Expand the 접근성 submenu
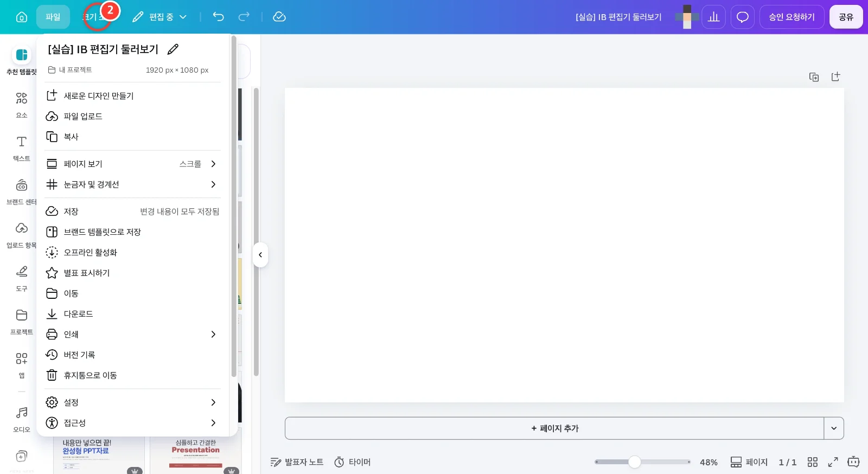The height and width of the screenshot is (474, 868). [132, 423]
